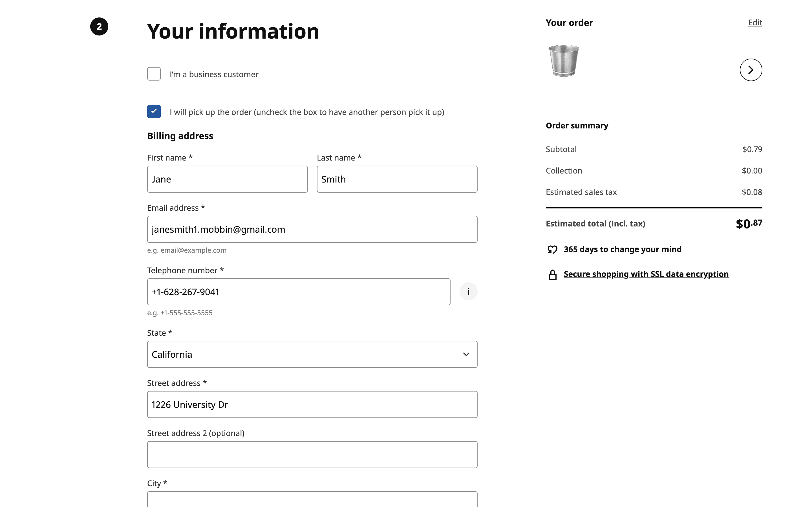Click the heart return policy icon
Image resolution: width=812 pixels, height=507 pixels.
click(552, 250)
